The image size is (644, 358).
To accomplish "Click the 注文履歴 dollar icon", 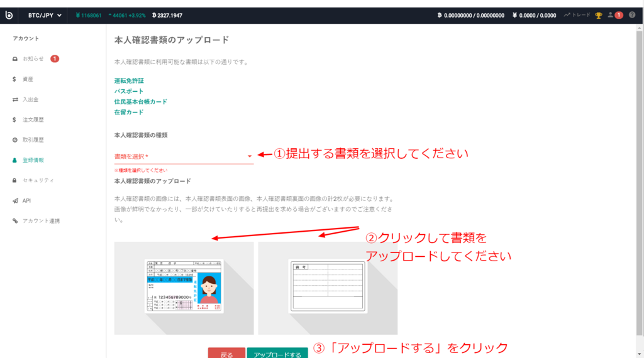I will (14, 120).
